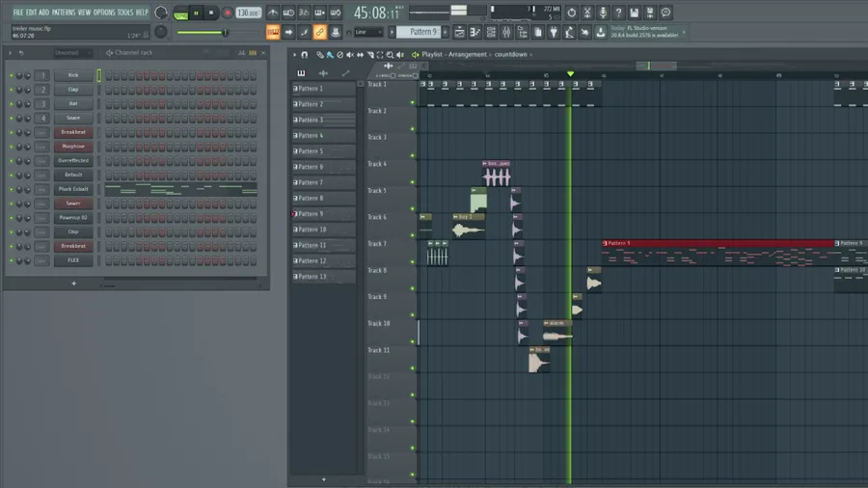Click the Snare channel button

point(73,118)
